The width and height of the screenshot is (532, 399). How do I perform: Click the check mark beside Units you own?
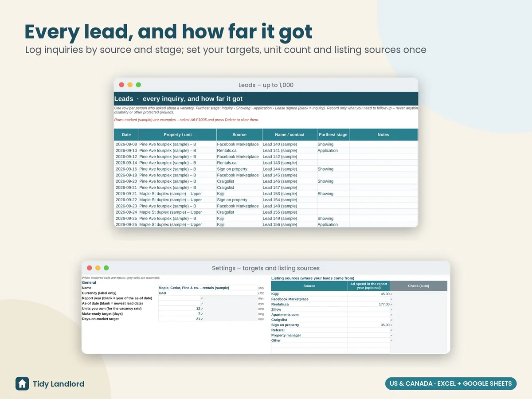pyautogui.click(x=202, y=309)
